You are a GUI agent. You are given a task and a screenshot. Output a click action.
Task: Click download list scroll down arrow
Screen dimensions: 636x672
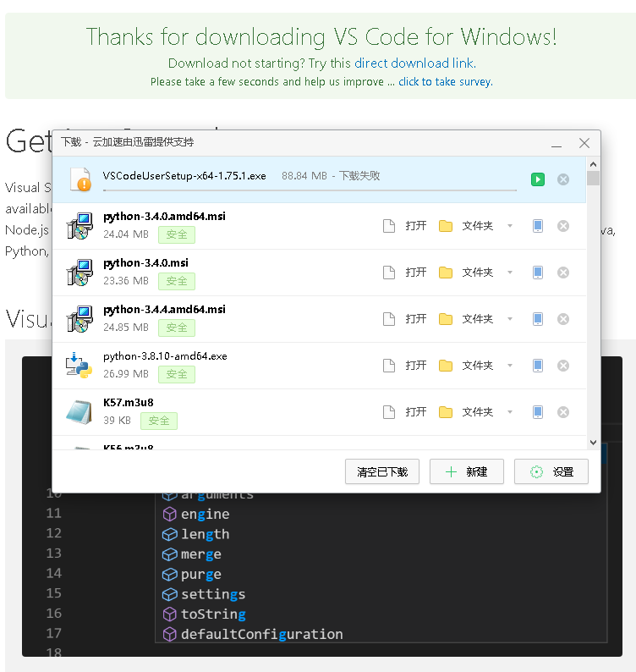[593, 443]
